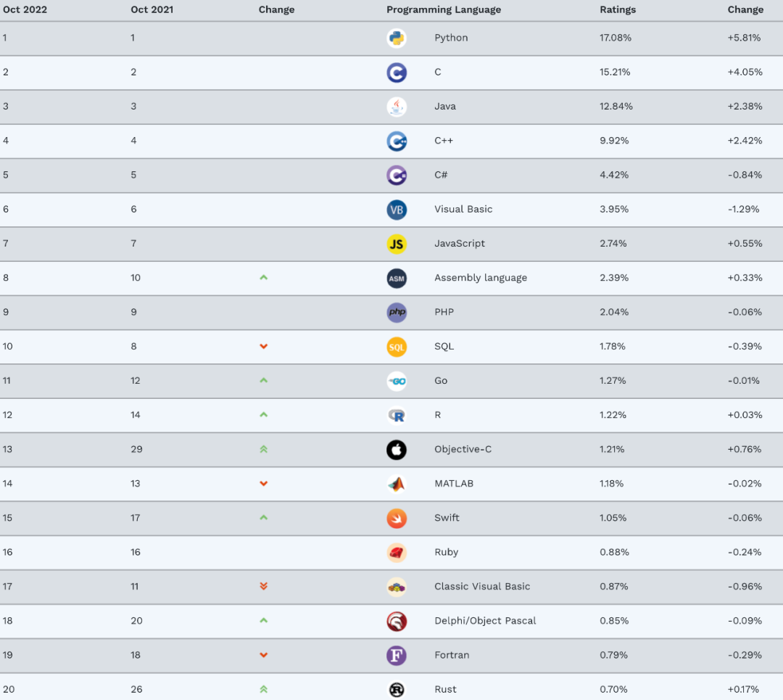Click the double red arrow for Classic Visual Basic
The image size is (783, 700).
264,586
